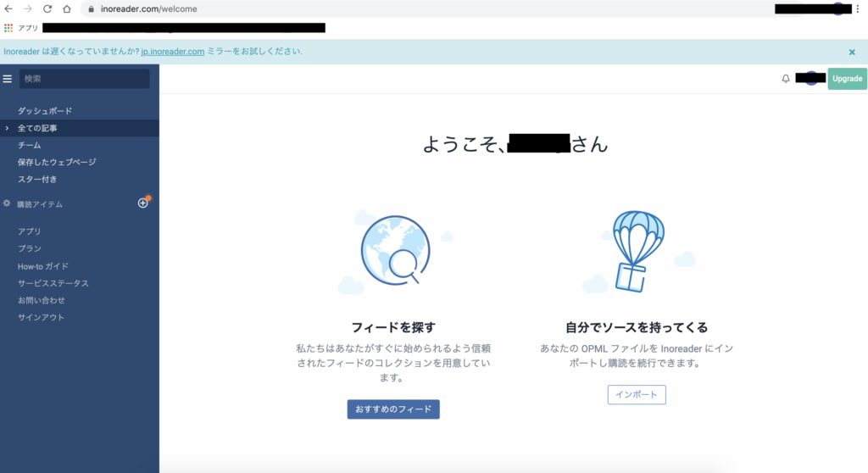Open the Chrome three-dot menu

858,8
